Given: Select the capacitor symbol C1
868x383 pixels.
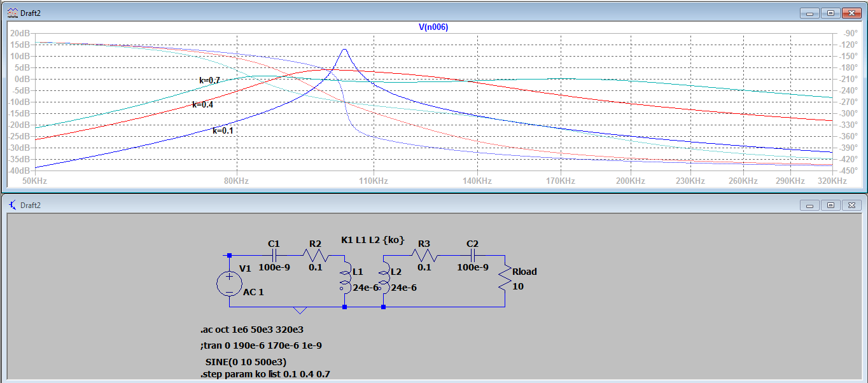Looking at the screenshot, I should [x=274, y=256].
